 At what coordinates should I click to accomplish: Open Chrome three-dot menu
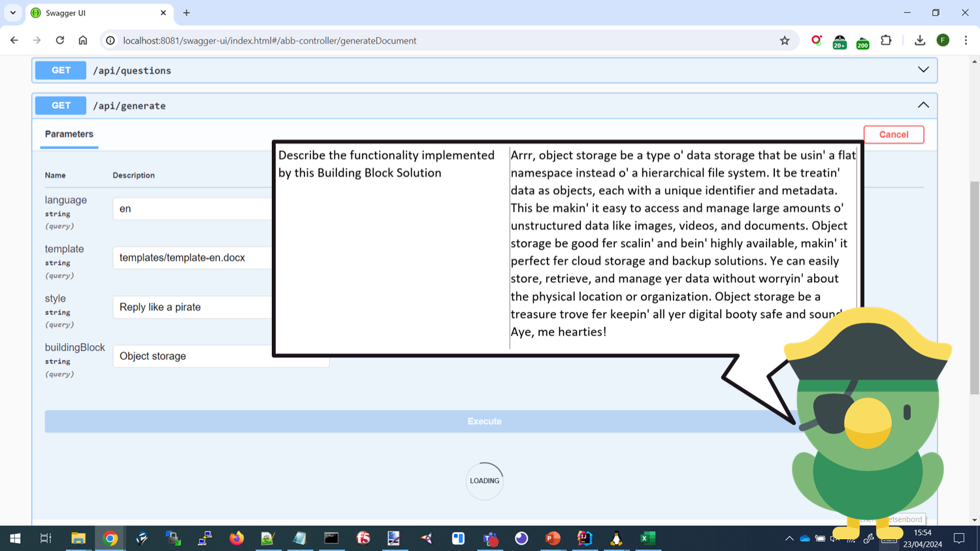[x=966, y=41]
